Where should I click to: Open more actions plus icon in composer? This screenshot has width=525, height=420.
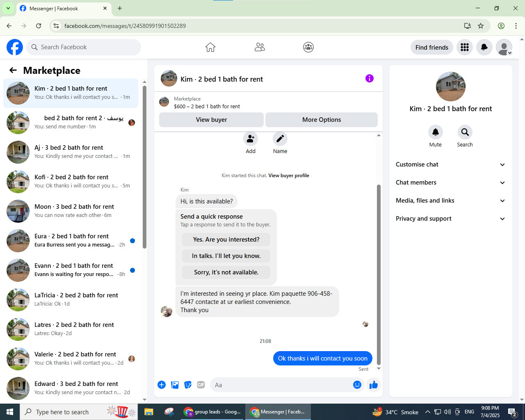(x=162, y=385)
